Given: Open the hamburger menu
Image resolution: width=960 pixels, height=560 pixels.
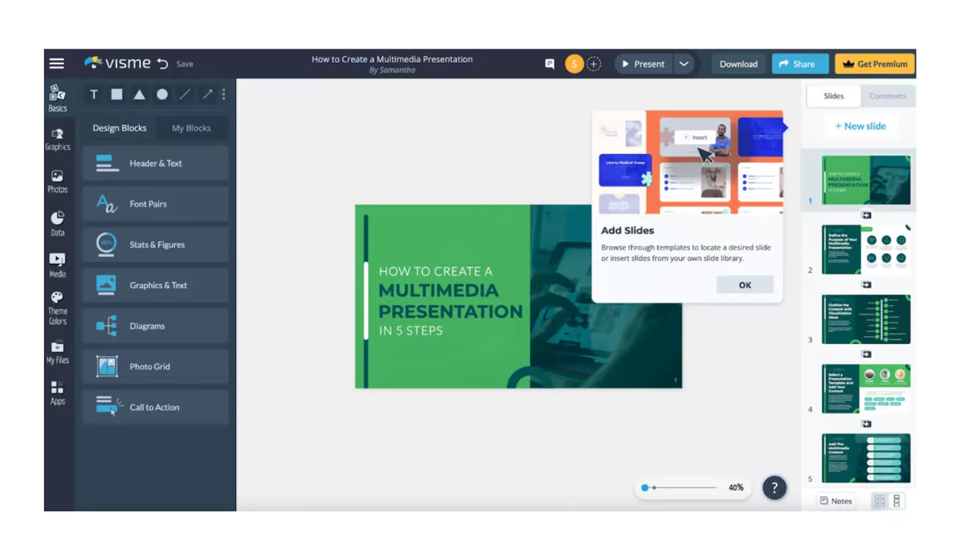Looking at the screenshot, I should (57, 63).
